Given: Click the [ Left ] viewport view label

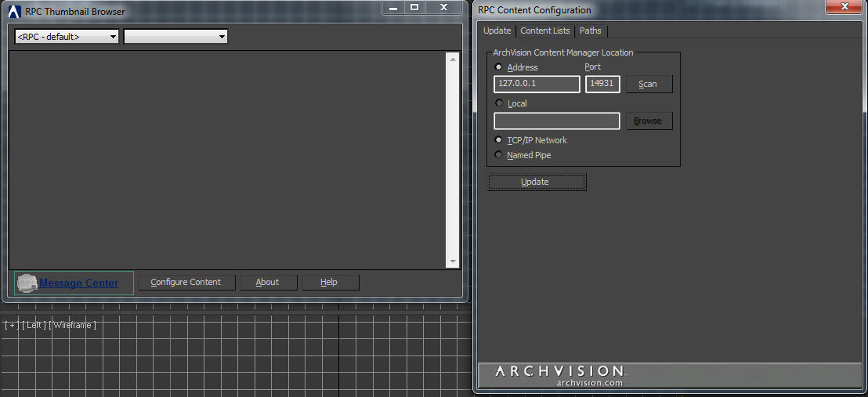Looking at the screenshot, I should (x=34, y=325).
